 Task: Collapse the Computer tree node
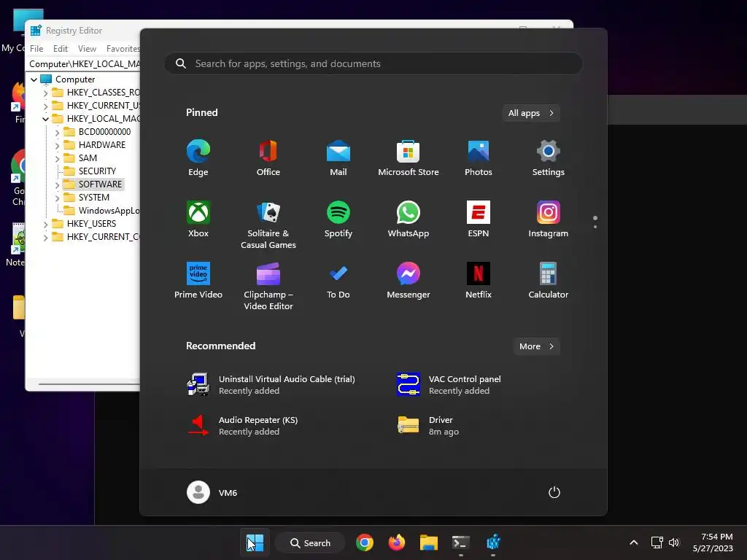(x=34, y=79)
